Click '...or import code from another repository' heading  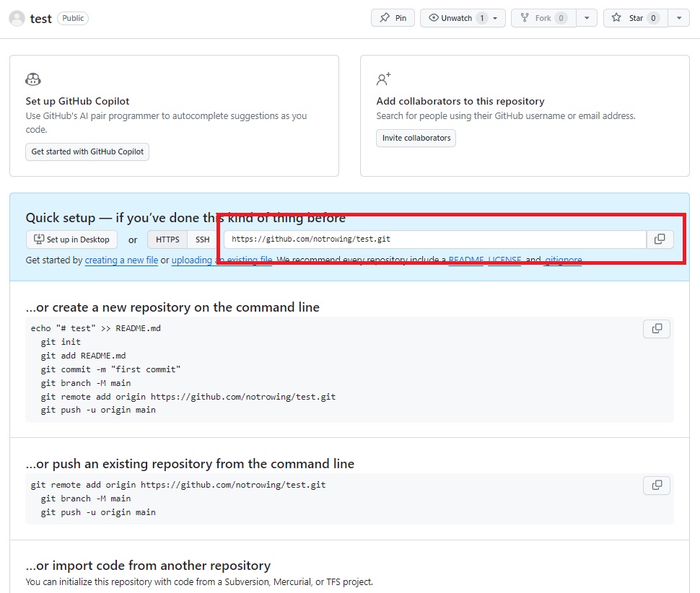click(148, 566)
